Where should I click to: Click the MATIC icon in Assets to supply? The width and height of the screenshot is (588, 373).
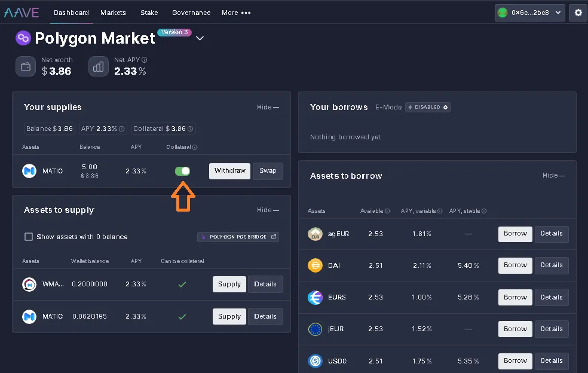(x=29, y=317)
